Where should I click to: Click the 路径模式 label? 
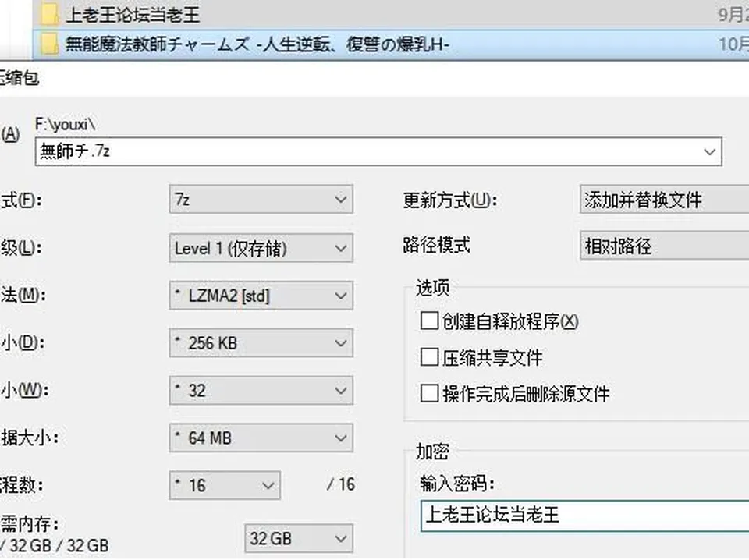click(x=436, y=246)
